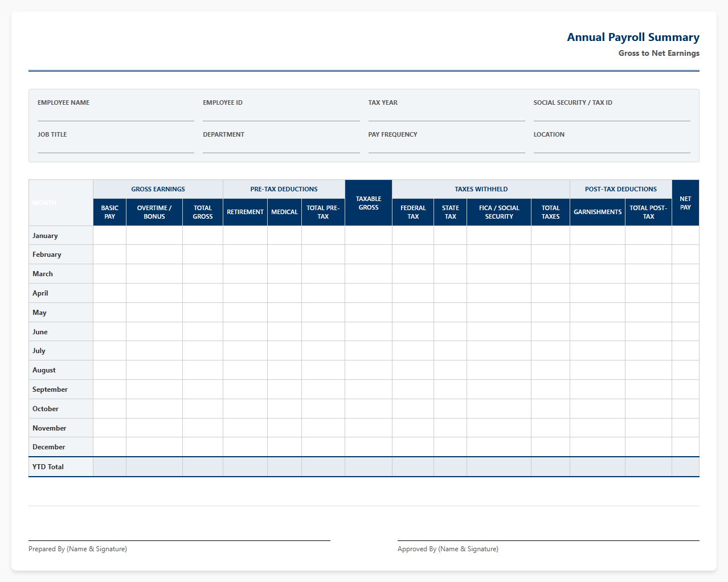Click the 'GROSS EARNINGS' group header
This screenshot has height=582, width=728.
pyautogui.click(x=158, y=189)
